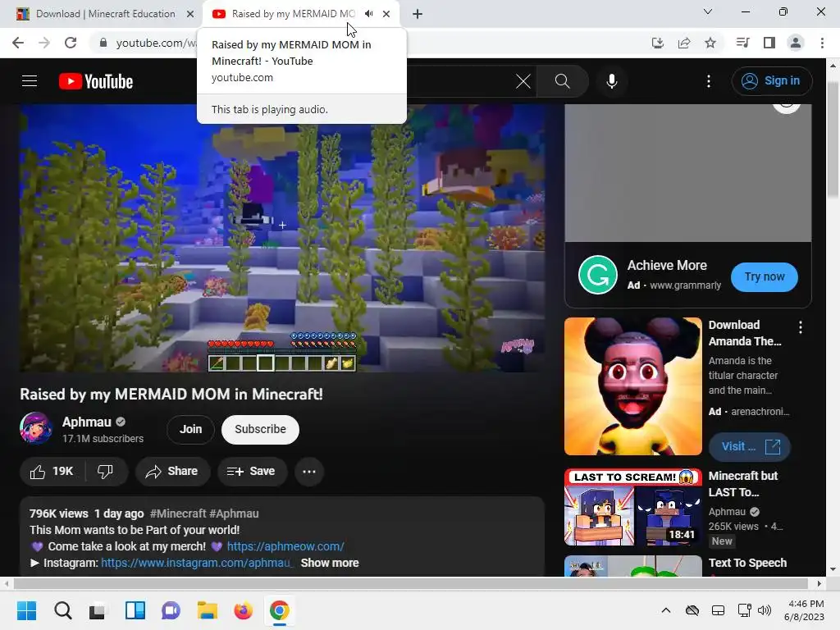Image resolution: width=840 pixels, height=630 pixels.
Task: Click the address bar URL
Action: pos(156,43)
